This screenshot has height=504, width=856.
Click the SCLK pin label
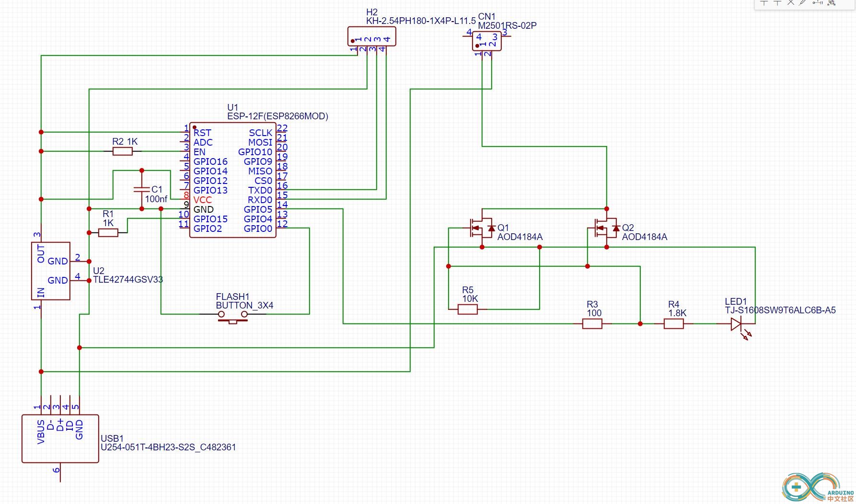(x=260, y=133)
